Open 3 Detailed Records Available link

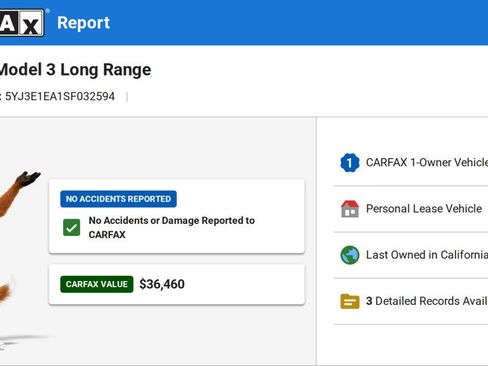(x=427, y=301)
